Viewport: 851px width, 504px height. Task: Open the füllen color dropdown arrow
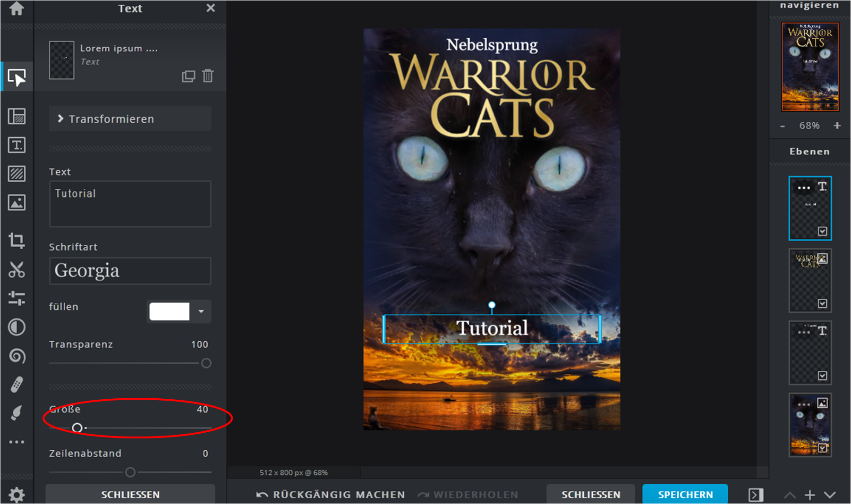[201, 311]
